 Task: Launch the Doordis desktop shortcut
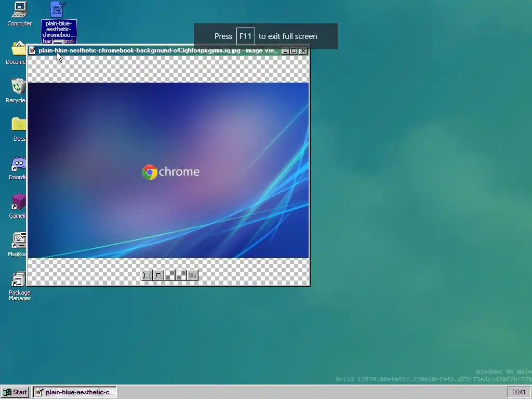[18, 168]
